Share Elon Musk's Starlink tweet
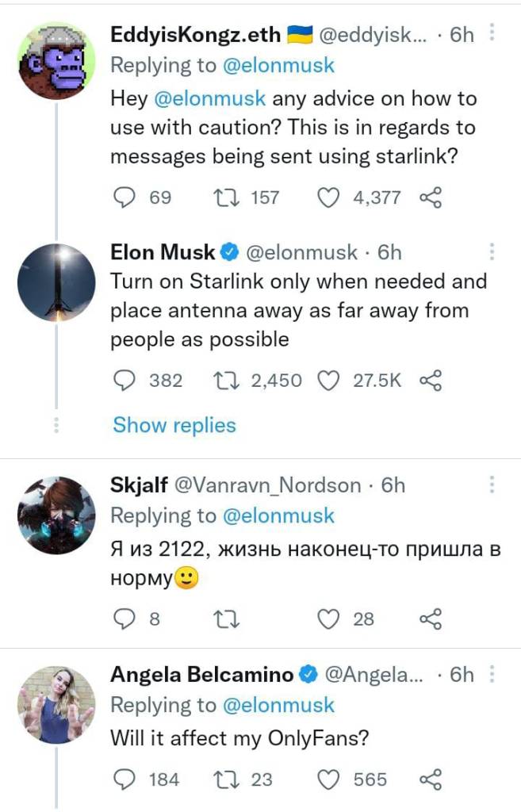The height and width of the screenshot is (812, 521). (x=429, y=381)
